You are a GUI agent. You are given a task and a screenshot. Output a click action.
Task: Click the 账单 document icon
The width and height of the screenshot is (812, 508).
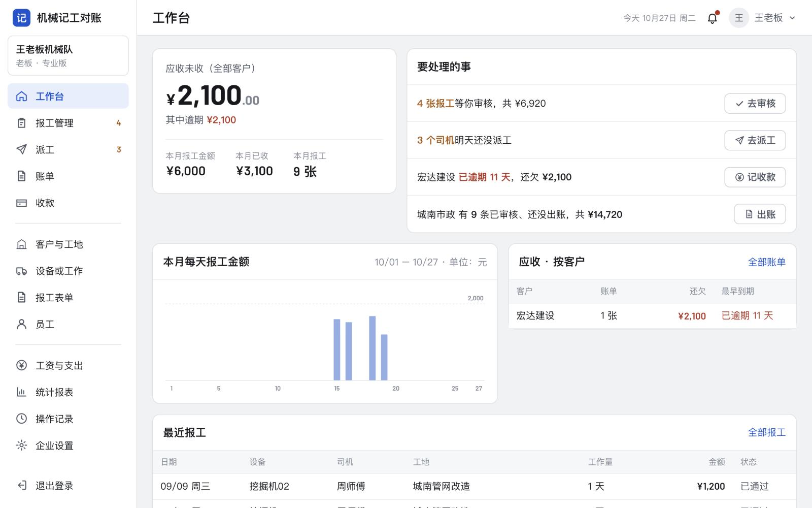click(x=21, y=176)
